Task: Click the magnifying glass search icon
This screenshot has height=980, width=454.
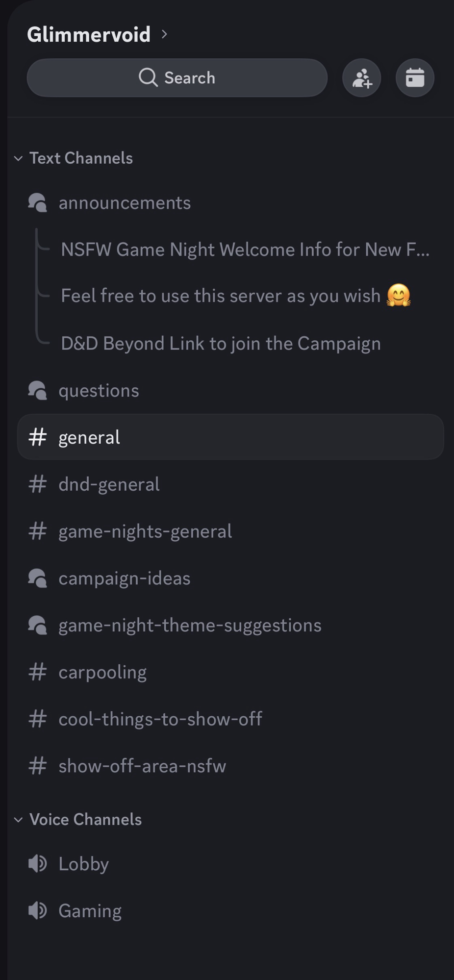Action: [148, 77]
